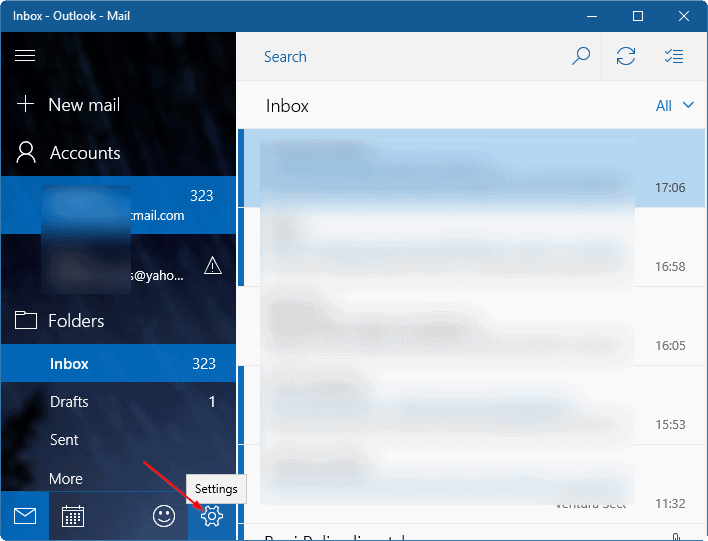Select the mail.com account with 323

point(118,205)
